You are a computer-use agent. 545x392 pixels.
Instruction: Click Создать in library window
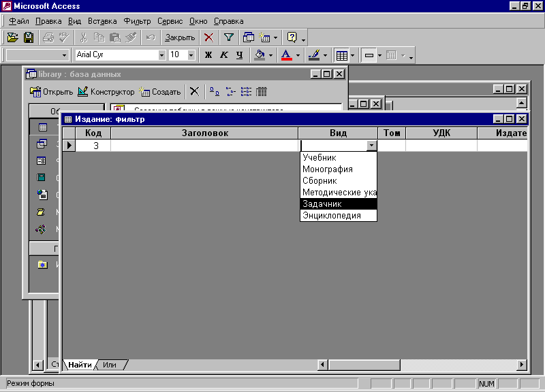pos(160,92)
